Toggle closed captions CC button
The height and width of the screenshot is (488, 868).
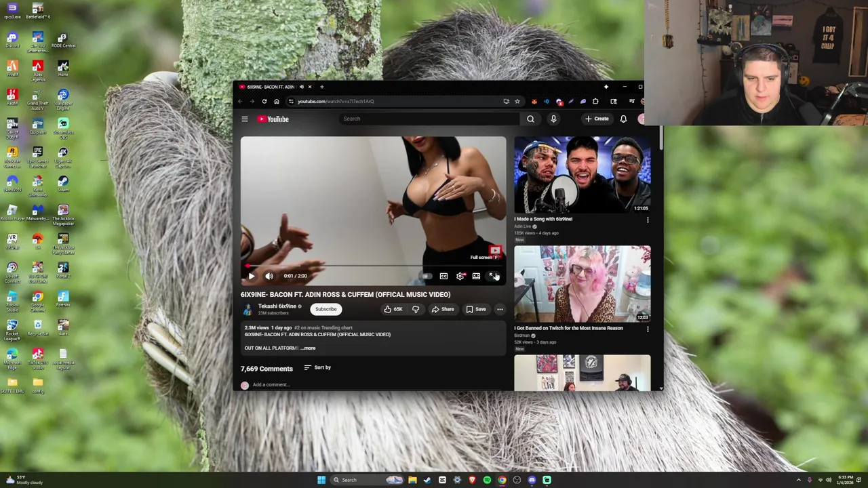point(443,276)
